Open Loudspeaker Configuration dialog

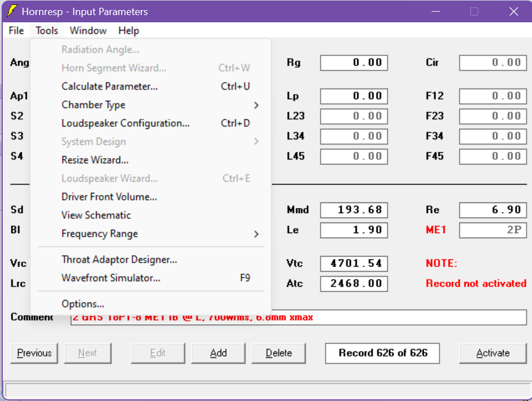point(151,123)
